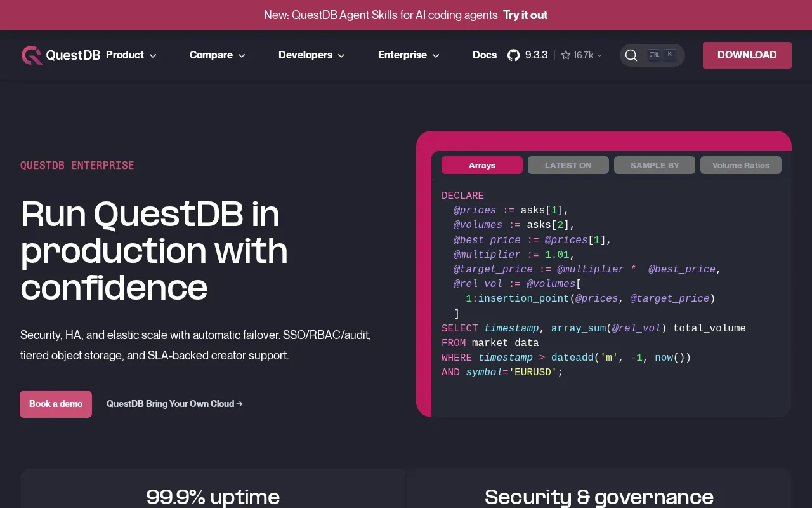Image resolution: width=812 pixels, height=508 pixels.
Task: Click the 'QUESTDB ENTERPRISE' label text
Action: [x=77, y=165]
